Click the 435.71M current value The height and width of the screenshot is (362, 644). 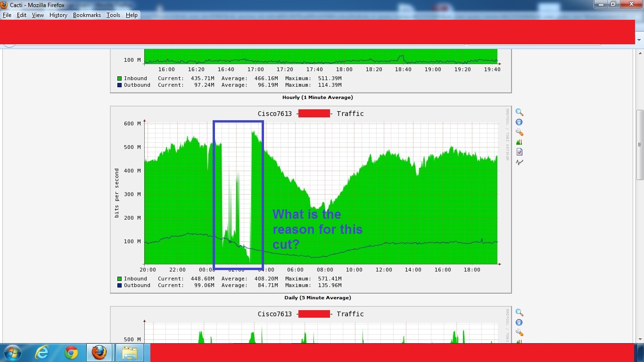point(201,78)
